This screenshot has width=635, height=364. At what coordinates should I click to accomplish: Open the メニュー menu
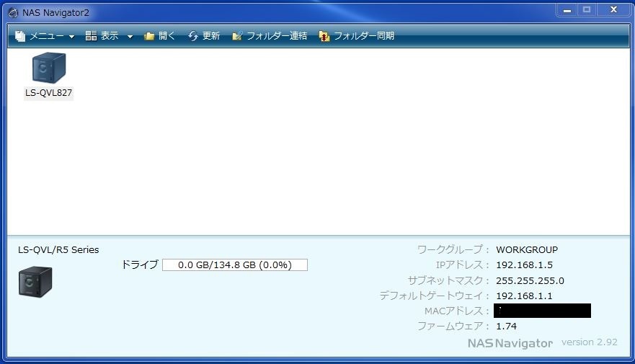point(45,36)
